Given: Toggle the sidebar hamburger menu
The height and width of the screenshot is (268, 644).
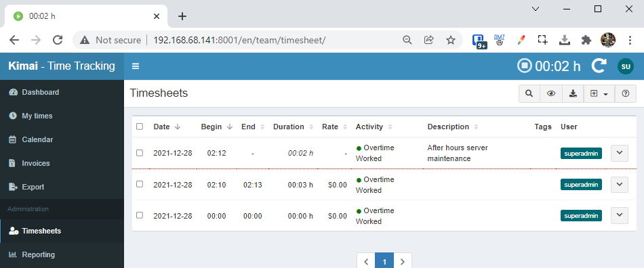Looking at the screenshot, I should (x=136, y=66).
